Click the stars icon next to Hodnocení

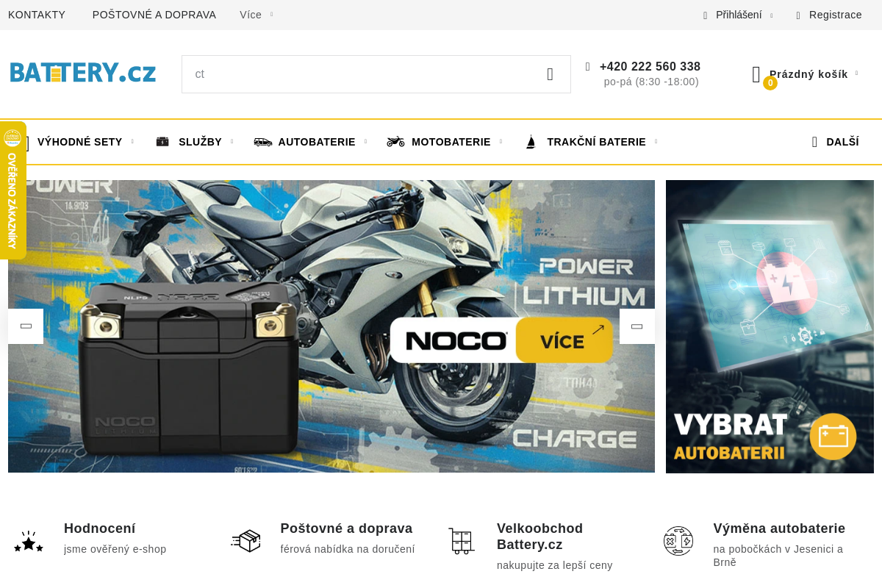[29, 540]
